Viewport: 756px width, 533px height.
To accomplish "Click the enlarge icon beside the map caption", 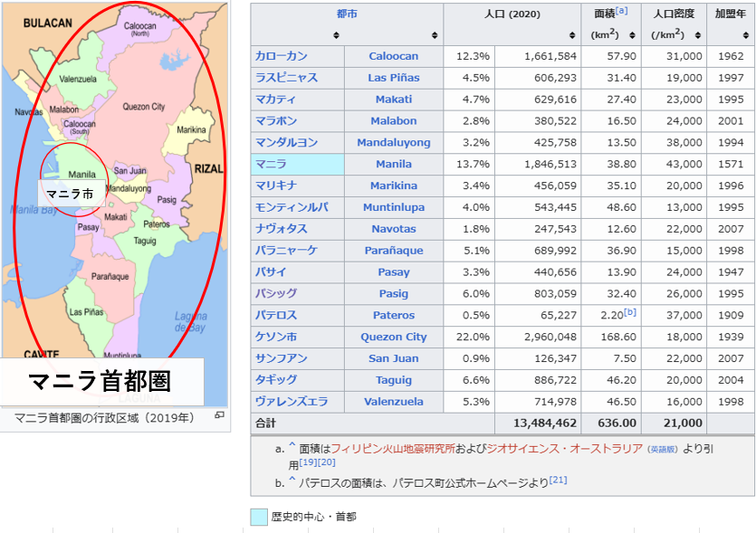I will [x=219, y=415].
